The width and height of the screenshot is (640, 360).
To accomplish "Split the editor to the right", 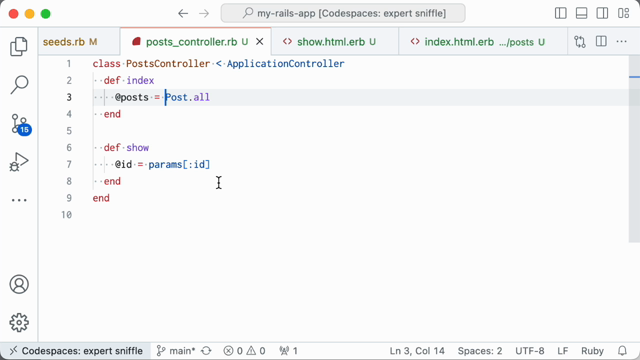I will click(x=601, y=42).
